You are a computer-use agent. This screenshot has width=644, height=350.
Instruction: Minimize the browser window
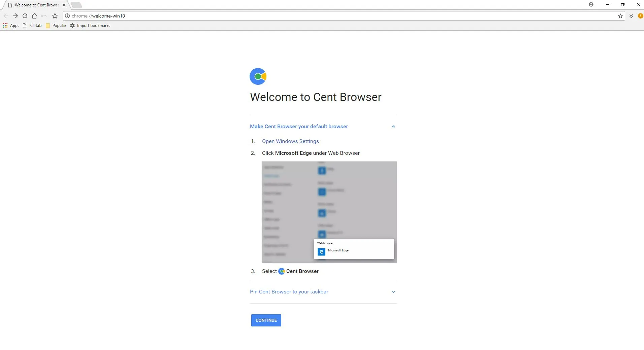click(x=608, y=4)
